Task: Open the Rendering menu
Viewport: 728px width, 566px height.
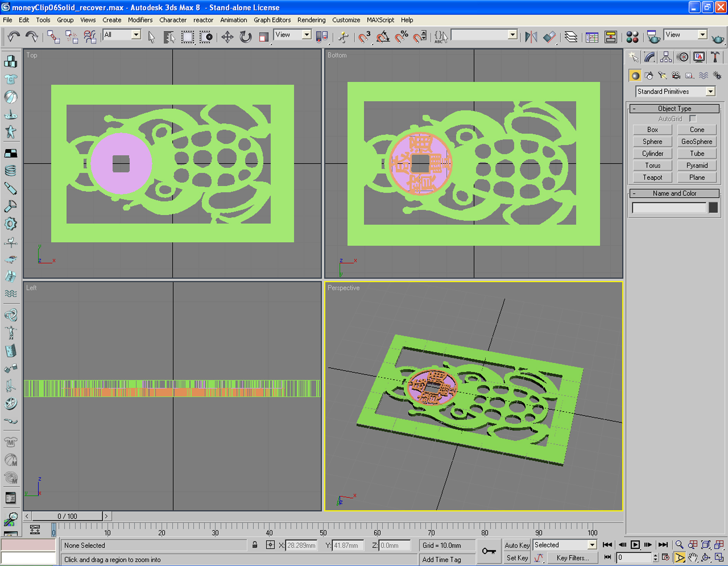Action: point(311,20)
